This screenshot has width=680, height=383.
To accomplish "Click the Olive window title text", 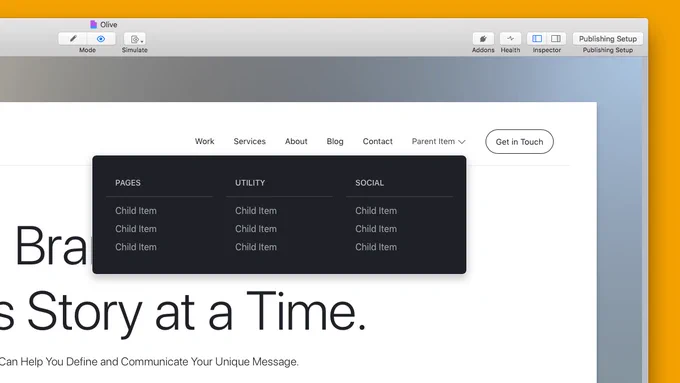I will 108,25.
